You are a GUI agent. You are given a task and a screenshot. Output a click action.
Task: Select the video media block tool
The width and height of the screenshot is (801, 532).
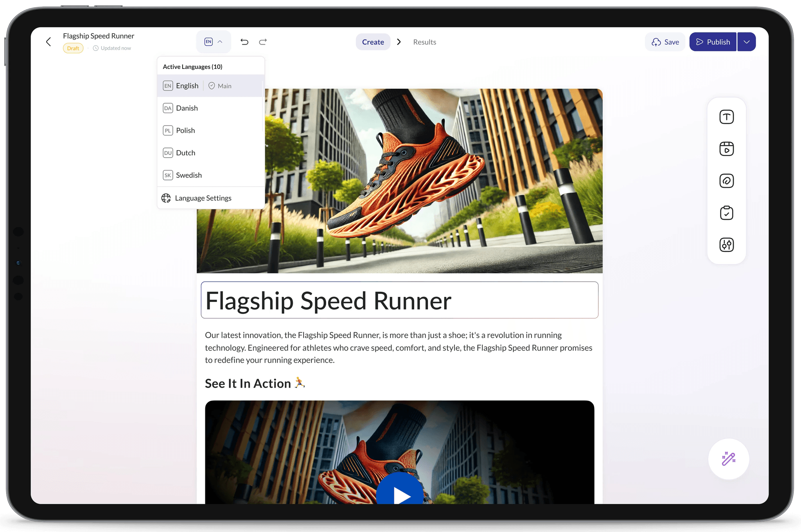(726, 149)
